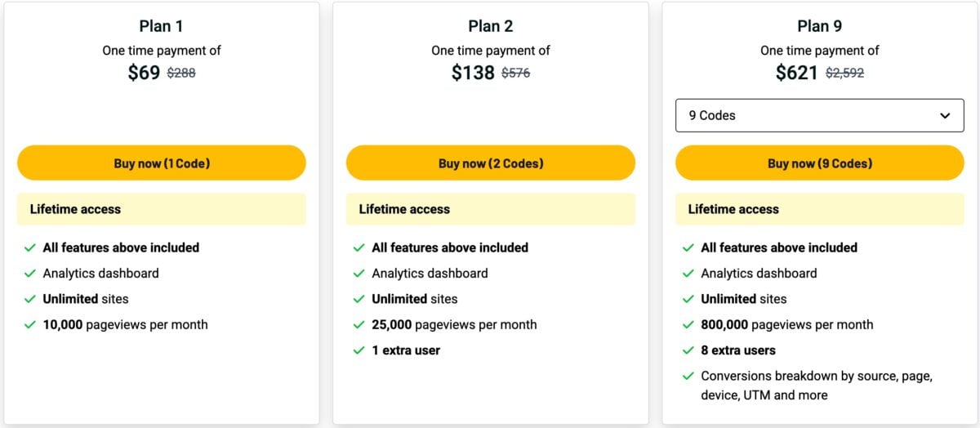This screenshot has height=428, width=980.
Task: Click the Plan 2 Lifetime access banner
Action: pyautogui.click(x=490, y=209)
